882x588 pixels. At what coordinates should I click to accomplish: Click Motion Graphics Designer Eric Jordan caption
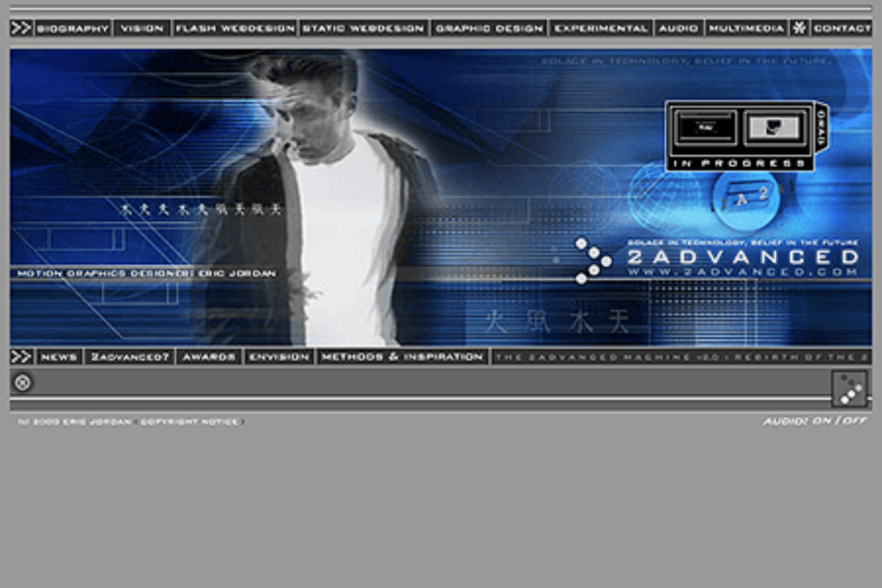(x=146, y=273)
